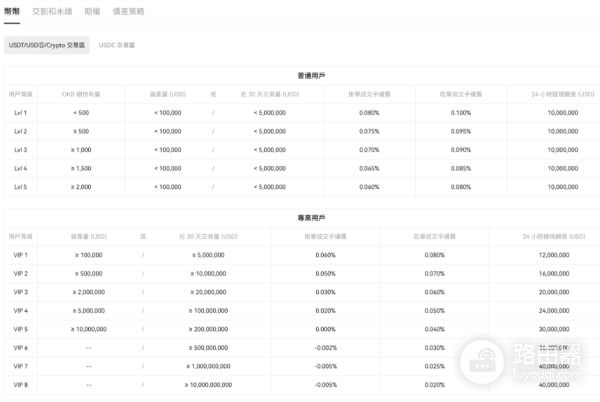600x402 pixels.
Task: Click the 0.065% maker fee in Lvl 4
Action: point(369,168)
